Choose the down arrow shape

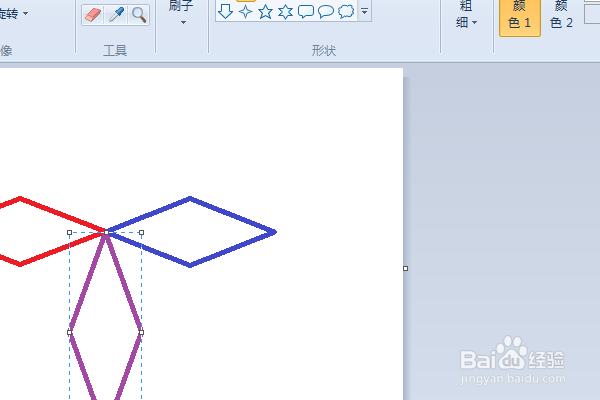click(x=225, y=11)
